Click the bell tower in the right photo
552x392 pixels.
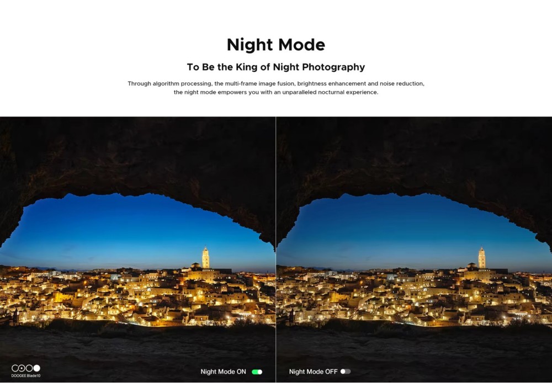point(481,257)
